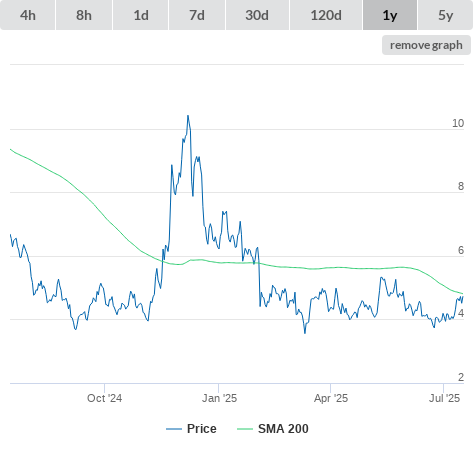Select the 120d time range tab
Image resolution: width=474 pixels, height=455 pixels.
pos(326,15)
